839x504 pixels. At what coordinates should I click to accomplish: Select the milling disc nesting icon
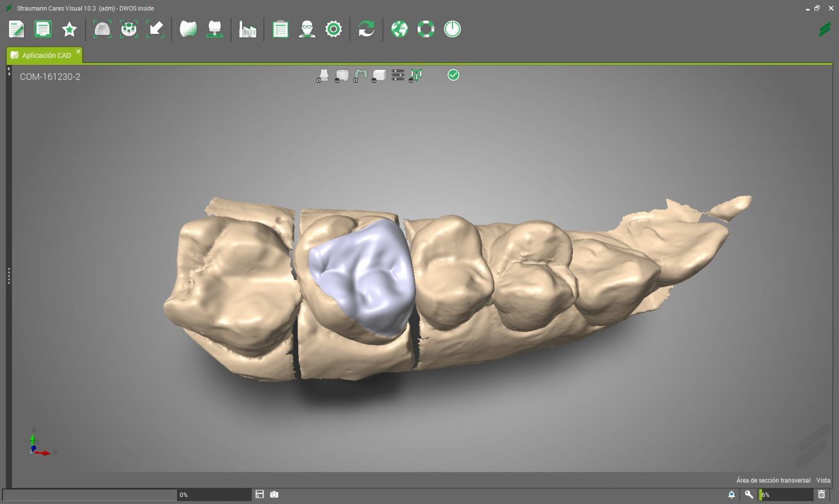coord(129,29)
